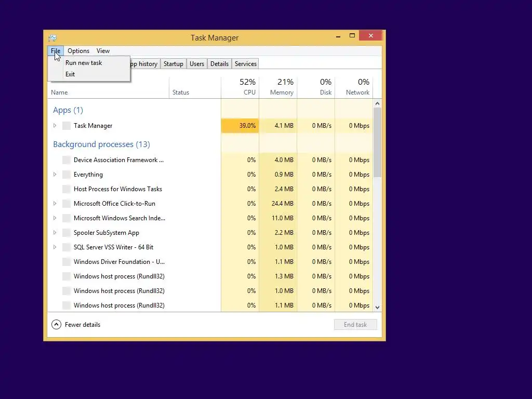
Task: Click the 39.0% CPU cell
Action: (240, 126)
